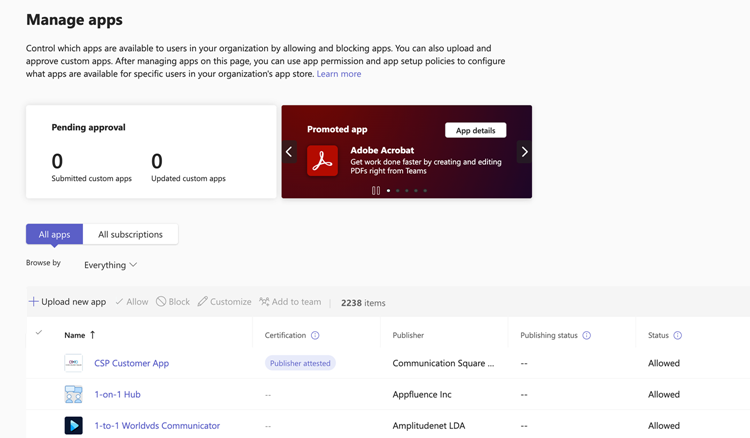The height and width of the screenshot is (438, 750).
Task: Click the Status column info icon
Action: click(x=678, y=336)
